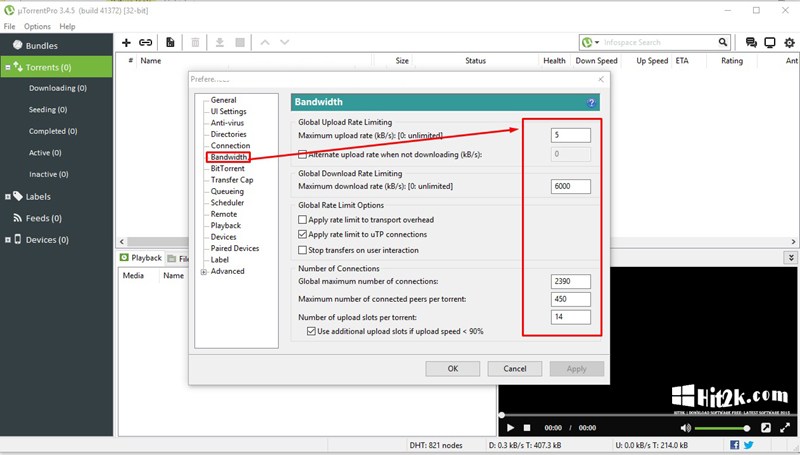Toggle use additional upload slots option
This screenshot has height=455, width=800.
311,331
